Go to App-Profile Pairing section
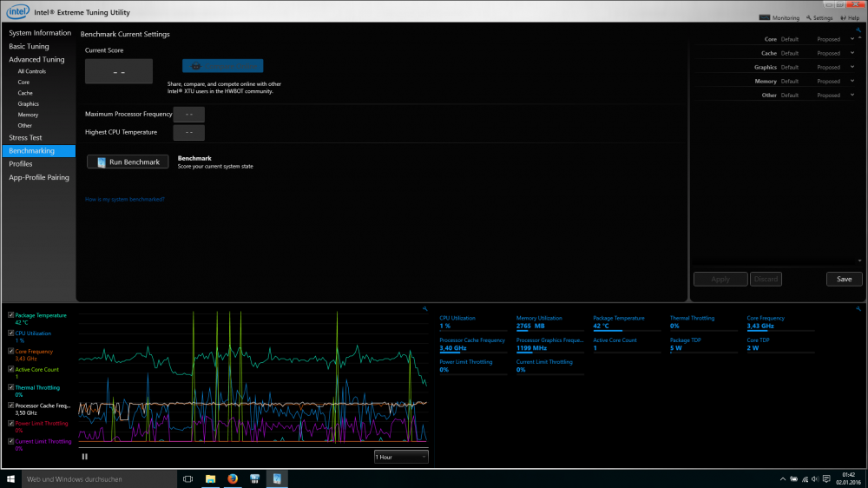 click(x=39, y=177)
